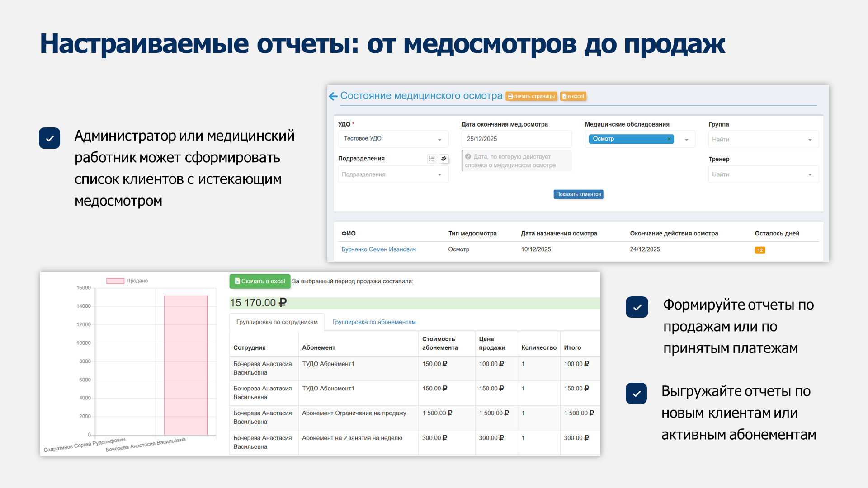Click the checkmark icon beside Выгружайте отчеты text
Image resolution: width=868 pixels, height=488 pixels.
[x=636, y=393]
